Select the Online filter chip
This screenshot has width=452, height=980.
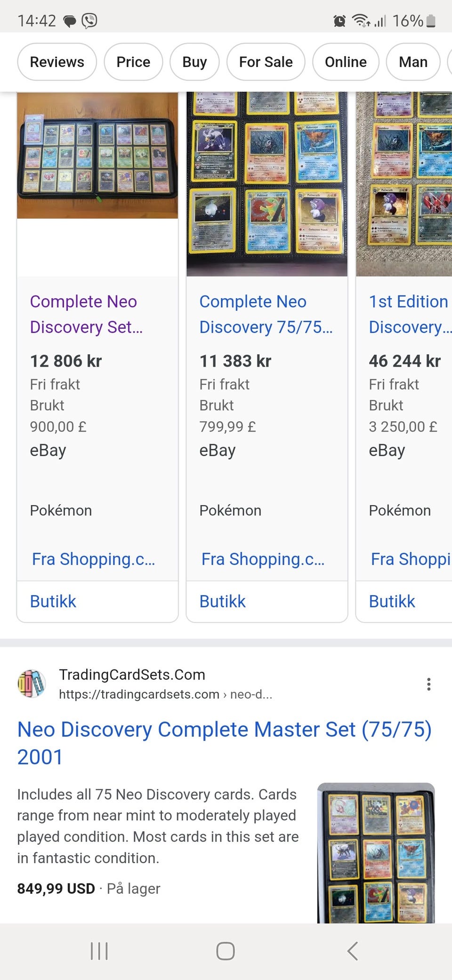click(x=346, y=62)
